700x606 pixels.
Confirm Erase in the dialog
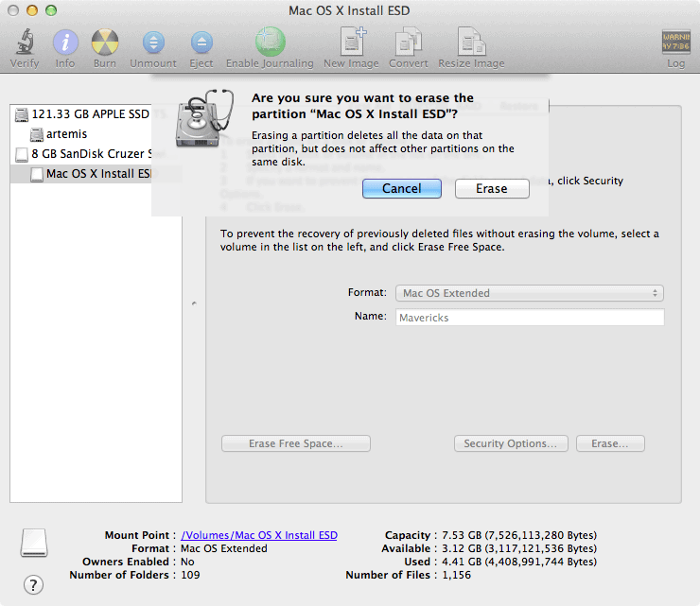click(492, 189)
